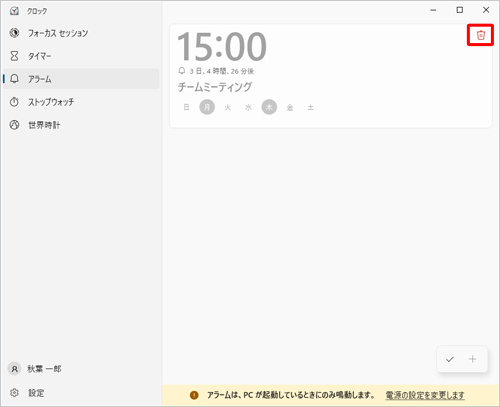The height and width of the screenshot is (407, 500).
Task: Open Settings (設定) in the sidebar
Action: (x=81, y=393)
